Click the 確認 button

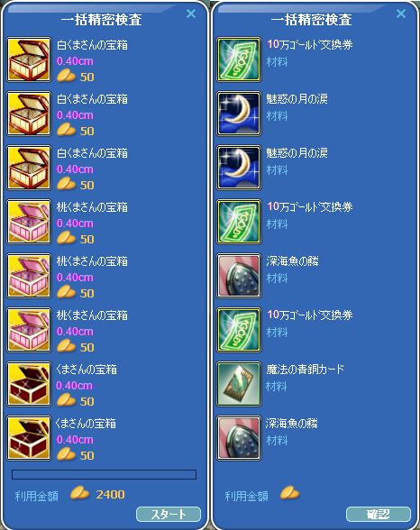[x=379, y=514]
